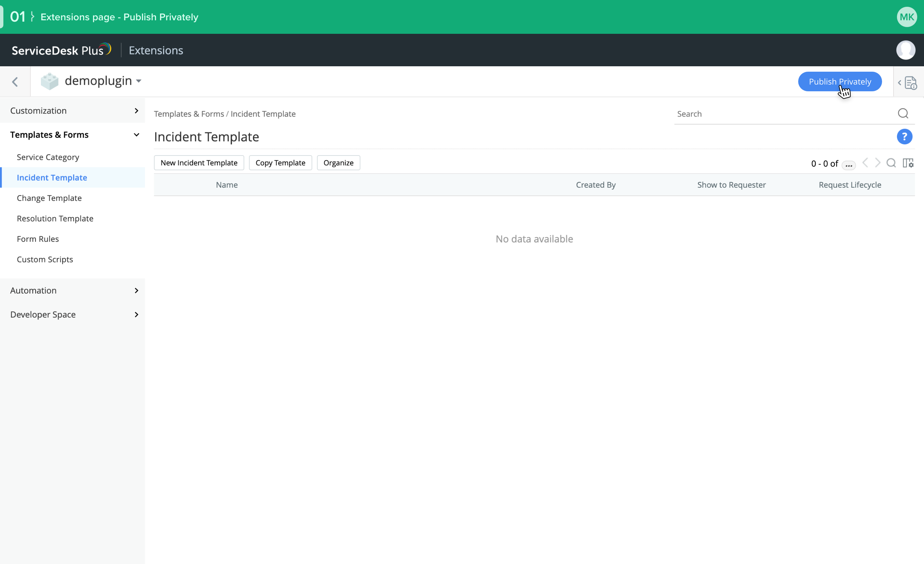Open the user profile avatar in header
This screenshot has height=564, width=924.
pyautogui.click(x=906, y=50)
